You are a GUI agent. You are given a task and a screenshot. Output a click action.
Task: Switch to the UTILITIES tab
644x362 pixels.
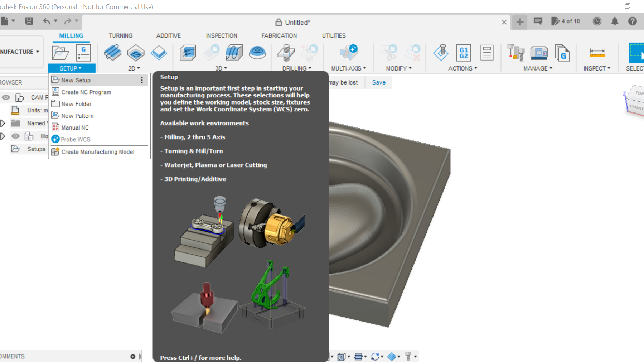click(334, 36)
